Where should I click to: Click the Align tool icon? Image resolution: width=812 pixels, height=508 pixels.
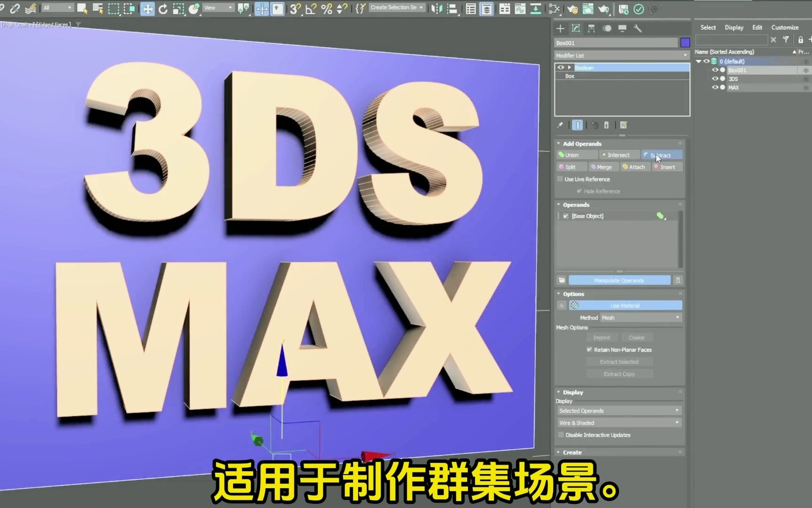(452, 8)
